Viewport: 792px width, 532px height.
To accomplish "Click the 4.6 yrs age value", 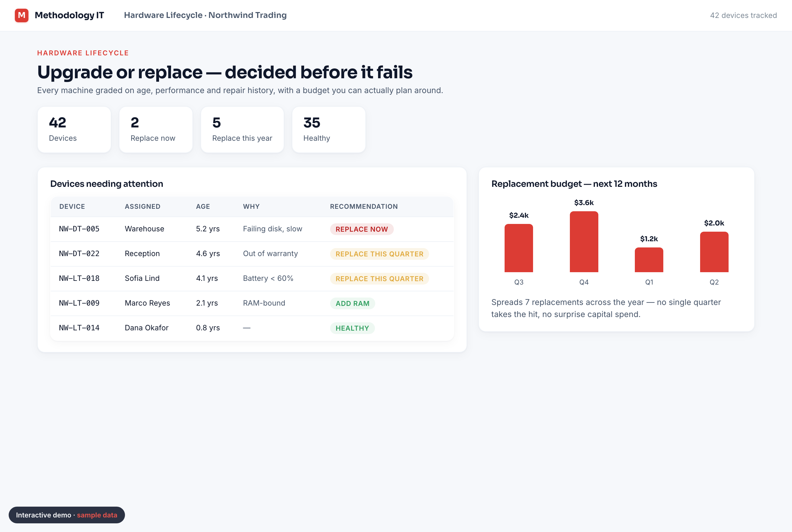I will point(208,254).
